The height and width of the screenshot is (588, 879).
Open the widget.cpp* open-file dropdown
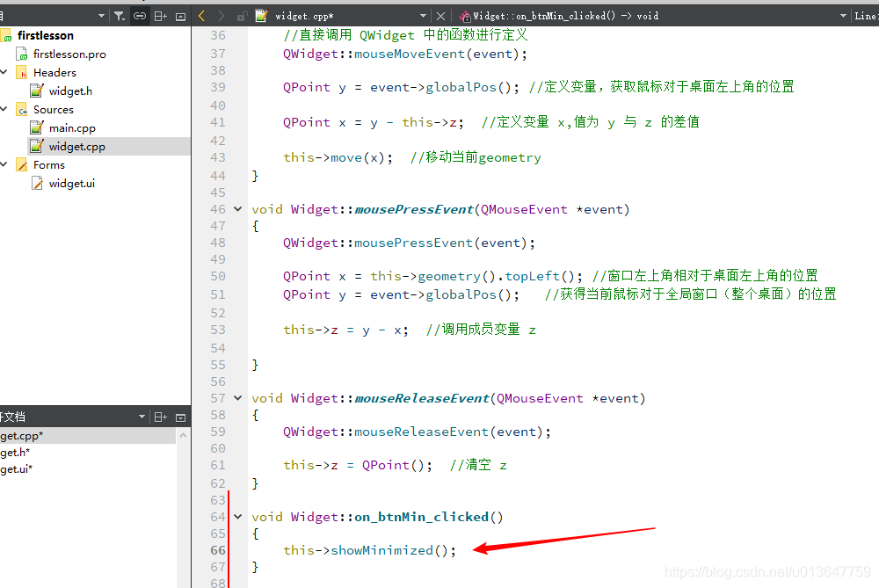(x=424, y=16)
